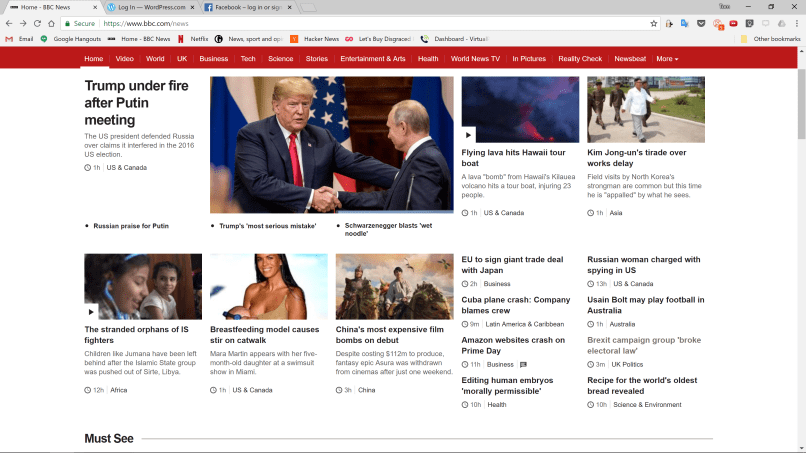The height and width of the screenshot is (453, 806).
Task: Reload the BBC News page
Action: tap(37, 24)
